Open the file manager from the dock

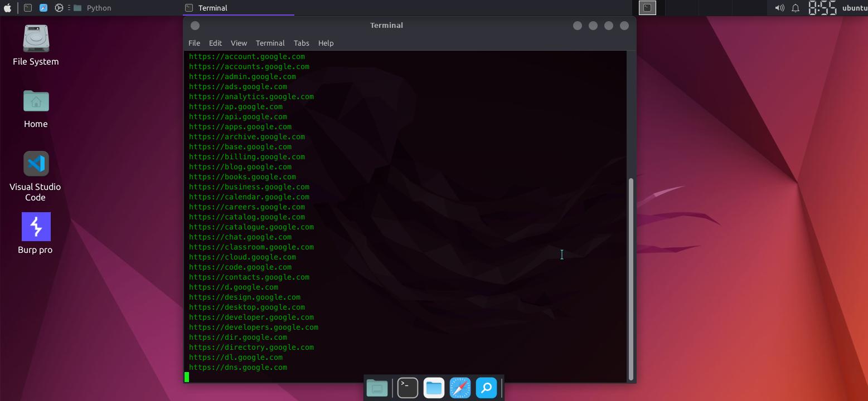[434, 388]
